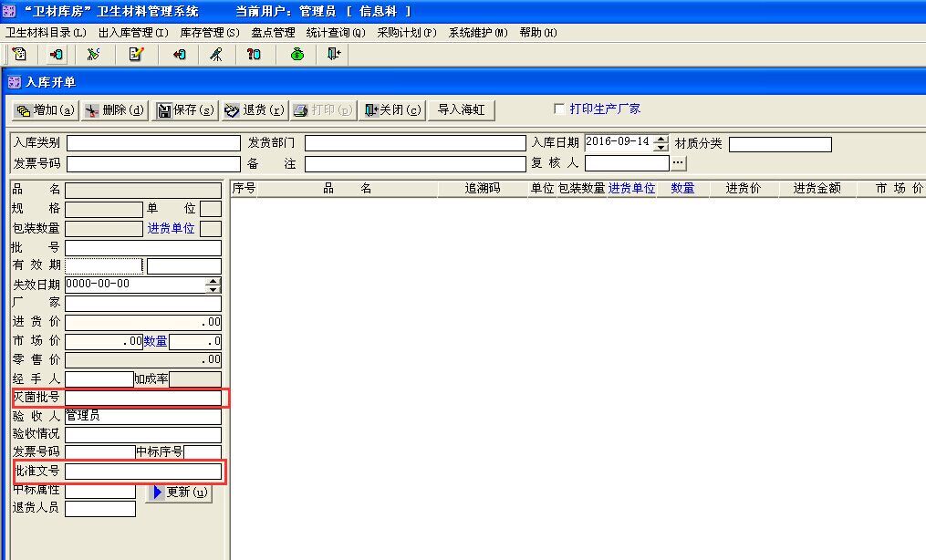Open the 卫生材料目录(L) menu

[x=46, y=33]
